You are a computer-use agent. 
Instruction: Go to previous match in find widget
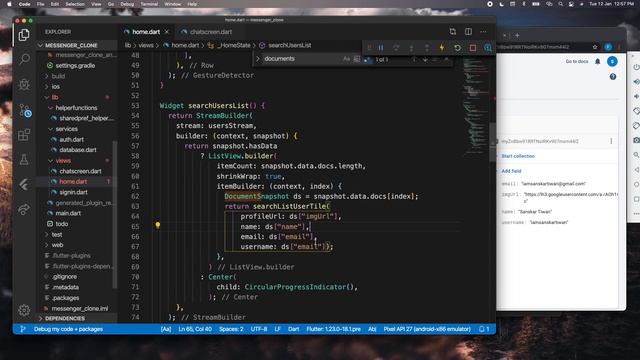pos(414,59)
